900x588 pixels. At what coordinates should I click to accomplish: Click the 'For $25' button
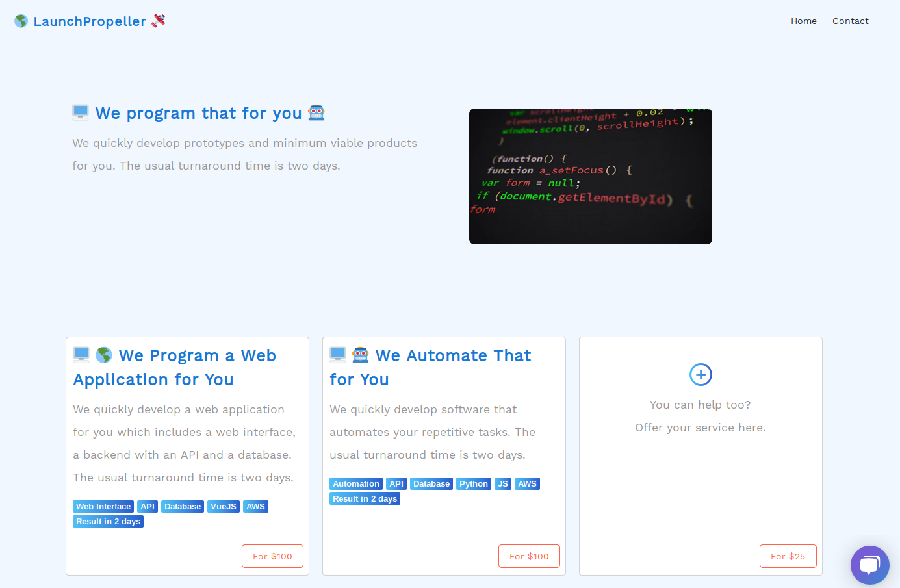pyautogui.click(x=788, y=556)
